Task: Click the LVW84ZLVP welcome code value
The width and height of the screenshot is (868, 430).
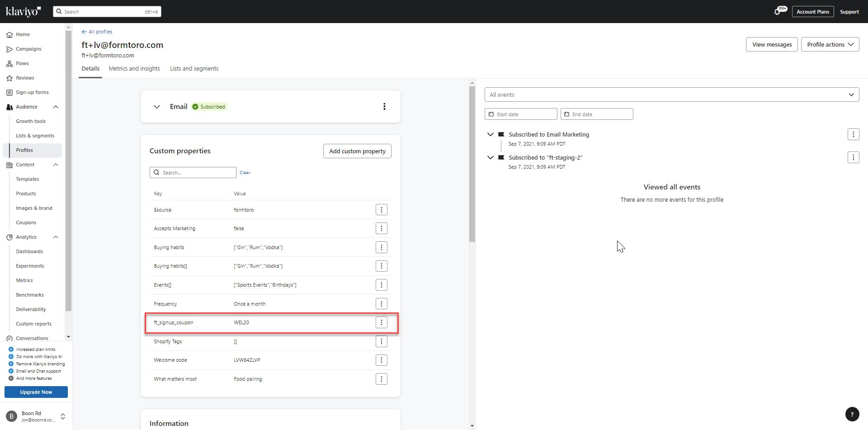Action: 247,360
